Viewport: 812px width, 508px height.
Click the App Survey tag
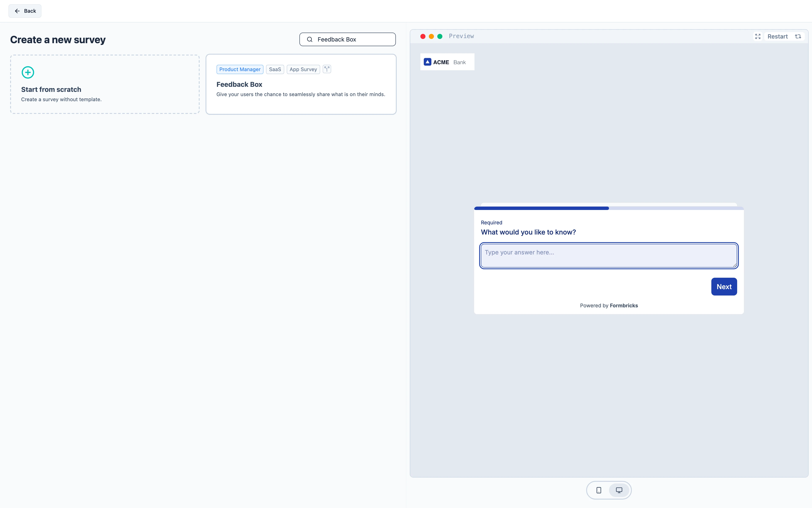(x=303, y=69)
